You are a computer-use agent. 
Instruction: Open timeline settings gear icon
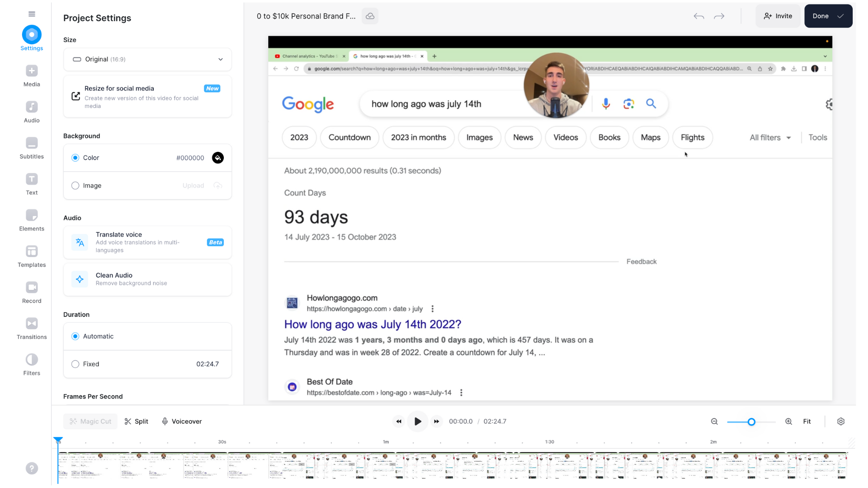pos(841,422)
